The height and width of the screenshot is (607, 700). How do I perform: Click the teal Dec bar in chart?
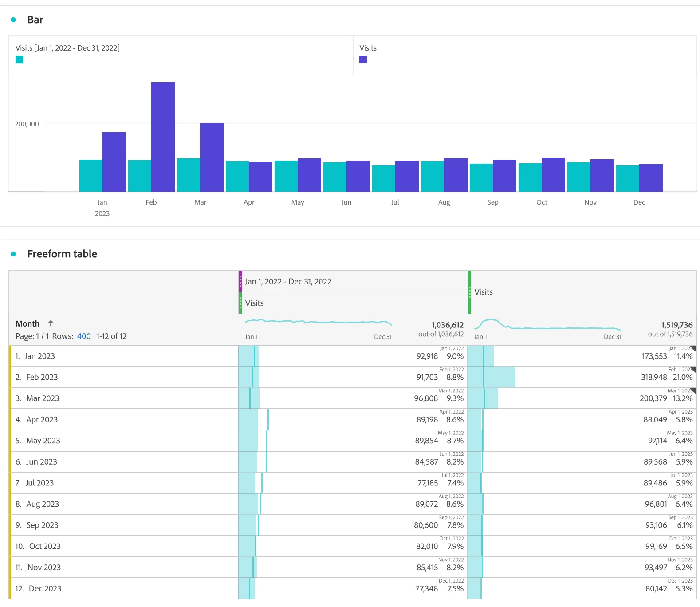tap(628, 178)
